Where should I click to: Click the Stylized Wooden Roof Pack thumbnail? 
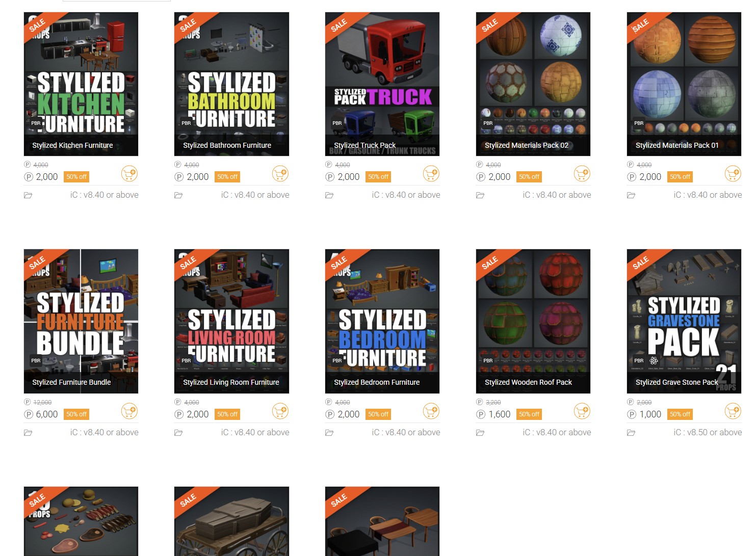[x=533, y=316]
